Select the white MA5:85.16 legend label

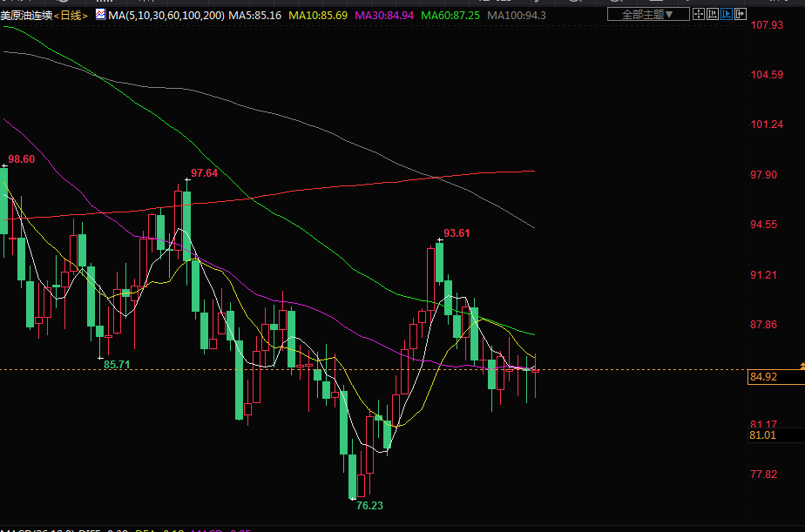pos(257,16)
